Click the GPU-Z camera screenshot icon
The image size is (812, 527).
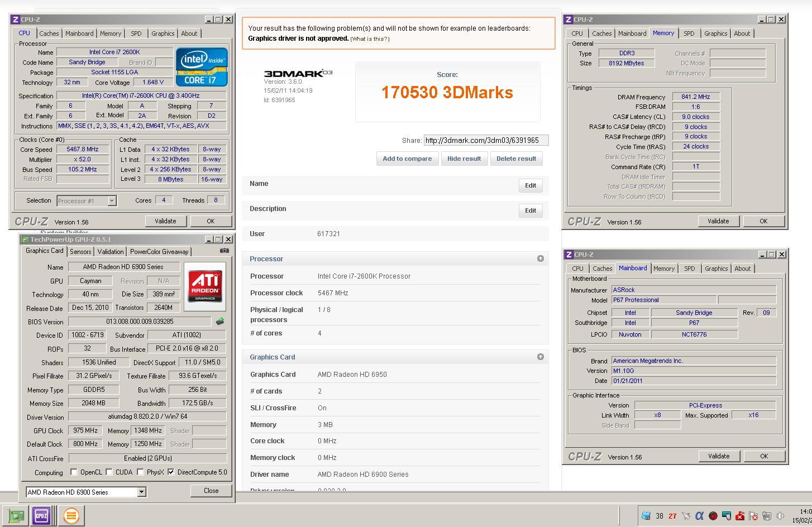click(x=225, y=251)
